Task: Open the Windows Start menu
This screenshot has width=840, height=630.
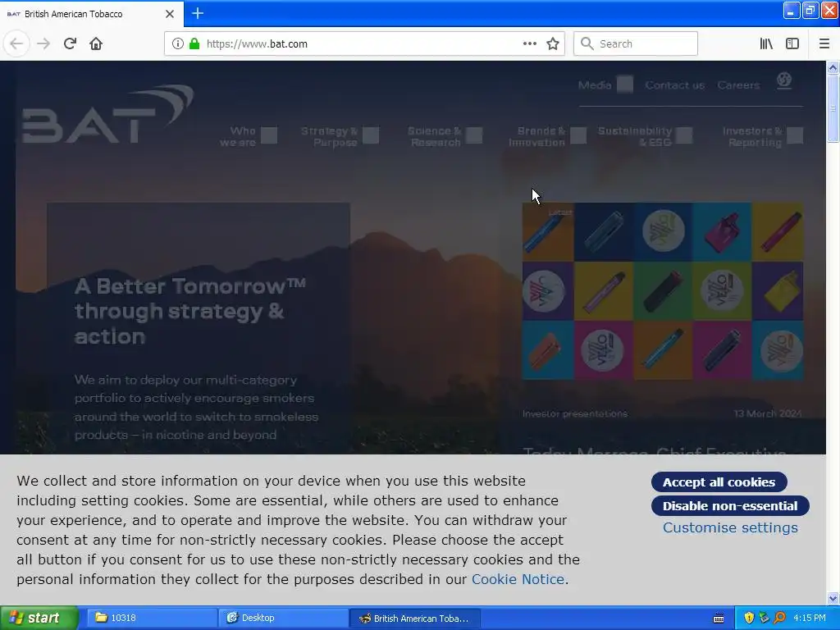Action: point(39,619)
